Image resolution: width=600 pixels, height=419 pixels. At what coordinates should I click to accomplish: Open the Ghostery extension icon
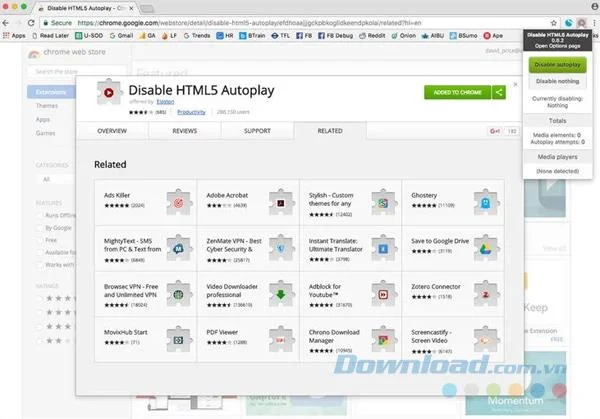pyautogui.click(x=486, y=203)
